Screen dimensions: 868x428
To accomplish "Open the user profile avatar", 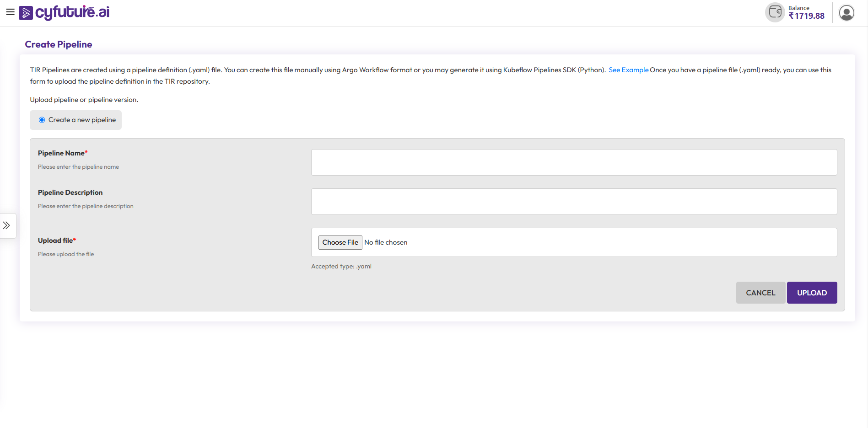I will (846, 13).
